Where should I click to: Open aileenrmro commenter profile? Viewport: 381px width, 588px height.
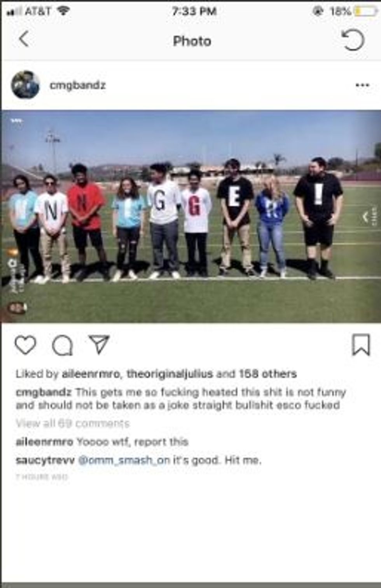click(44, 442)
